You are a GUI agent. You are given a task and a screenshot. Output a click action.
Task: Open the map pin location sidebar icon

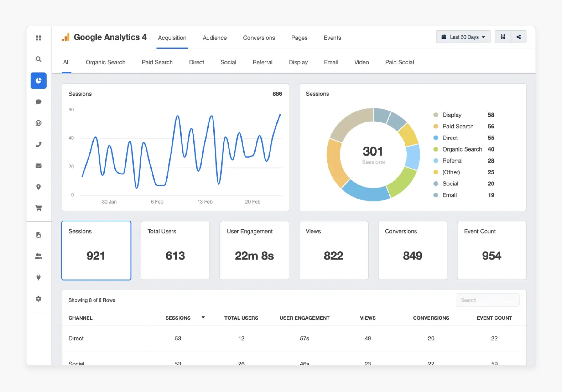point(38,187)
